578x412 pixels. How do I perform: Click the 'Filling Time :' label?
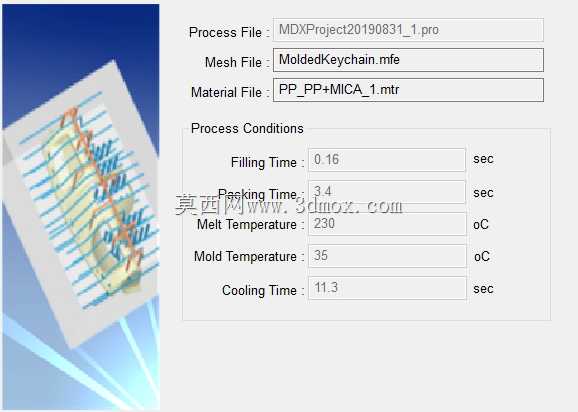[267, 163]
